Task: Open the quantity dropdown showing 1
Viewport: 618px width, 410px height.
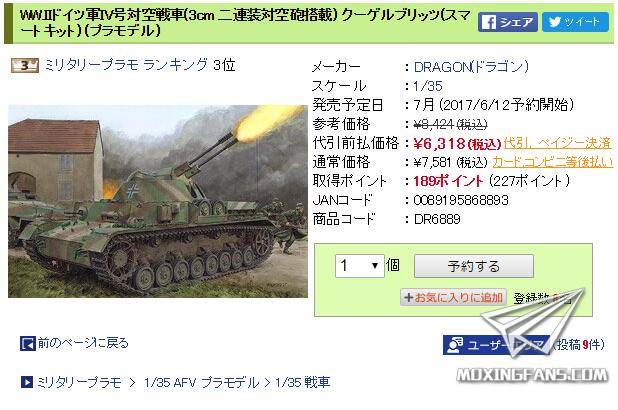Action: [x=360, y=266]
